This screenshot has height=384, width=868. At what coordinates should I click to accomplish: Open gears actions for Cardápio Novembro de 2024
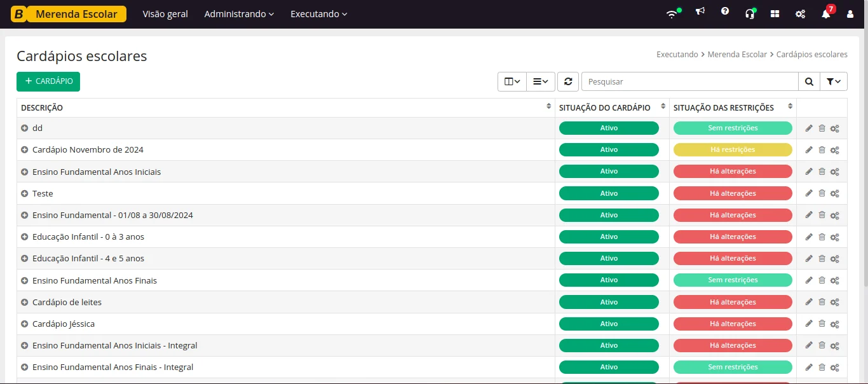[x=835, y=150]
